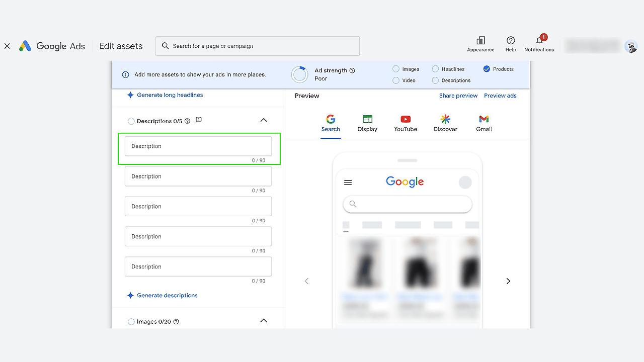Collapse the Descriptions section
Image resolution: width=644 pixels, height=362 pixels.
pos(264,121)
